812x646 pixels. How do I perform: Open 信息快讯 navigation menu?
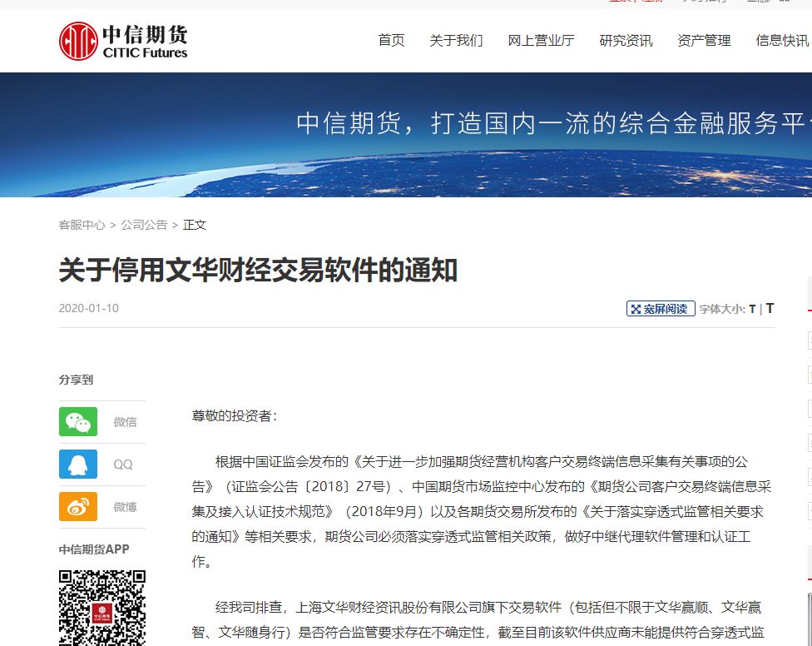[783, 41]
